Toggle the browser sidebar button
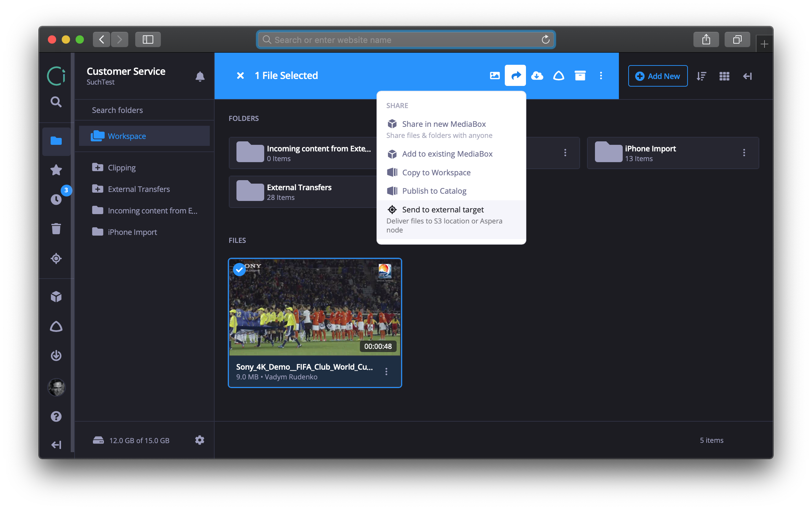Viewport: 812px width, 510px height. coord(148,39)
